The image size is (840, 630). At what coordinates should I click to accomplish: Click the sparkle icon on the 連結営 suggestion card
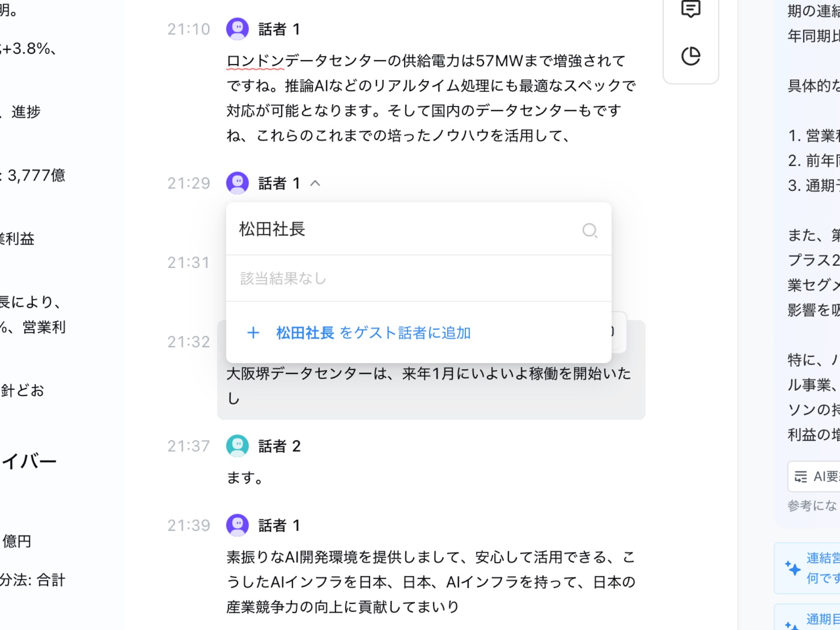tap(793, 568)
